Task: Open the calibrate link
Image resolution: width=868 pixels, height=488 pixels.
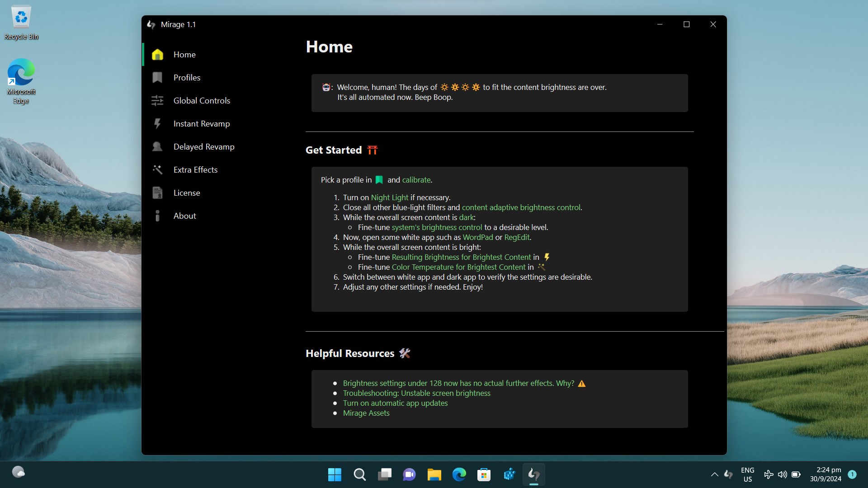Action: tap(416, 180)
